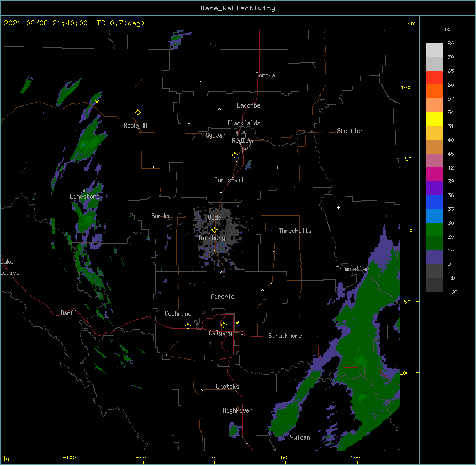Click the Lacombe city label
476x465 pixels.
point(248,105)
